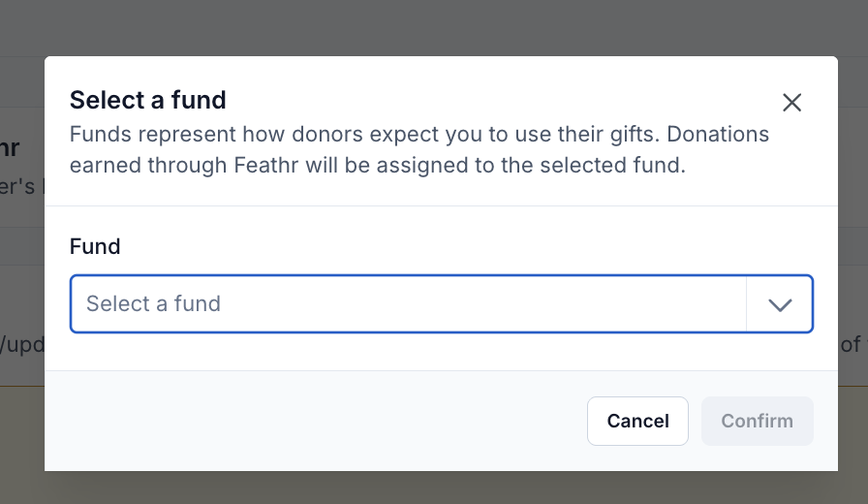Click the "Select a fund" dialog heading
Image resolution: width=868 pixels, height=504 pixels.
pyautogui.click(x=147, y=100)
